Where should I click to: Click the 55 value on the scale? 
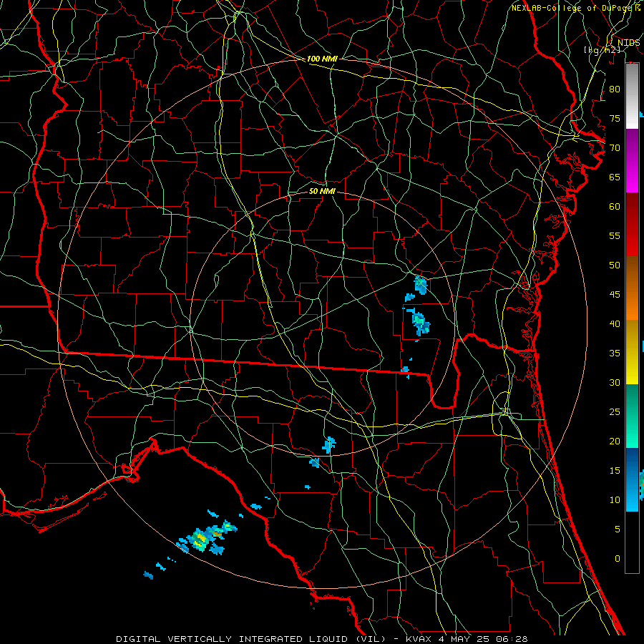coord(615,235)
